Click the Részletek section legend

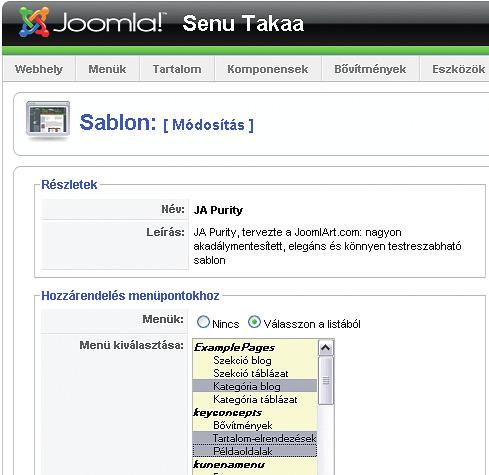(69, 185)
